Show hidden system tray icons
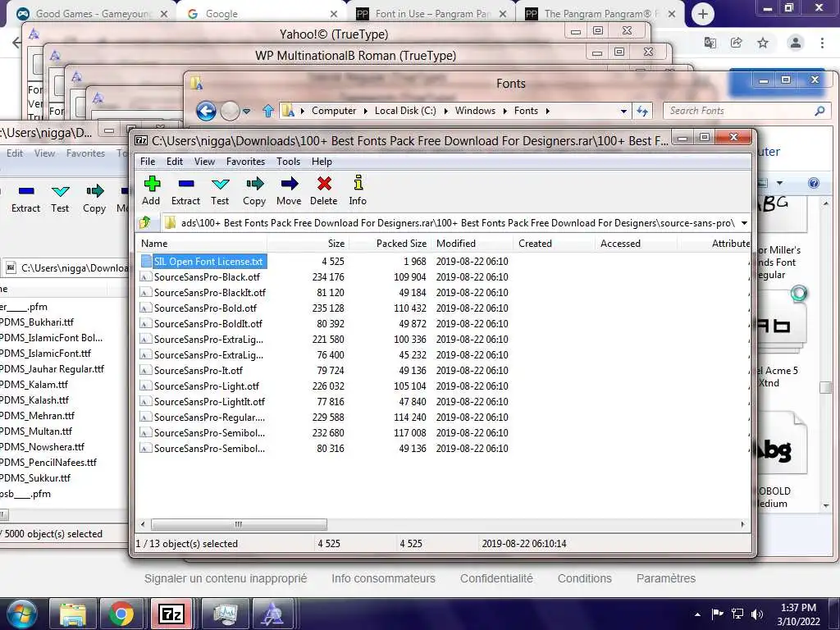 click(697, 614)
